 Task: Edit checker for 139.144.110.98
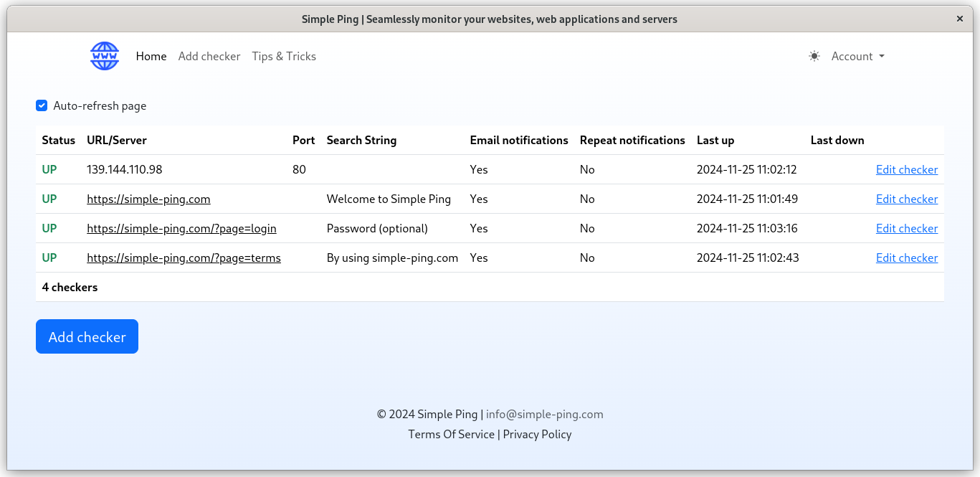pos(906,170)
